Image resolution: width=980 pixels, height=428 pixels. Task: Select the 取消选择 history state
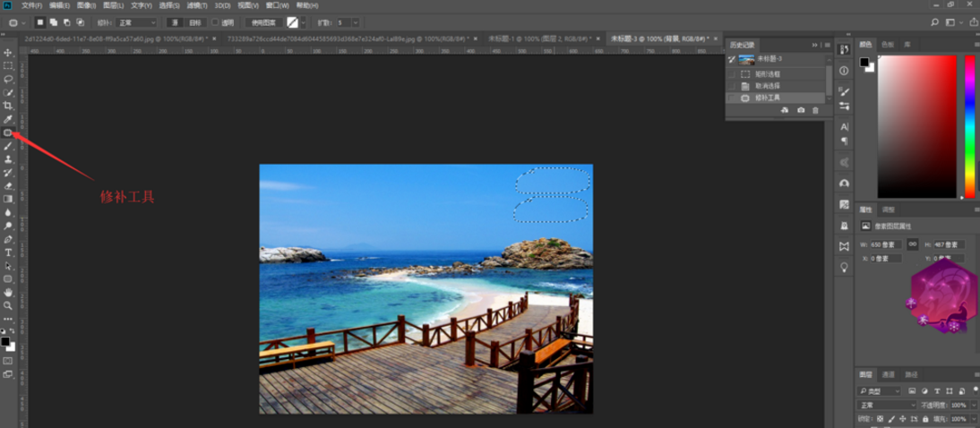pos(768,86)
